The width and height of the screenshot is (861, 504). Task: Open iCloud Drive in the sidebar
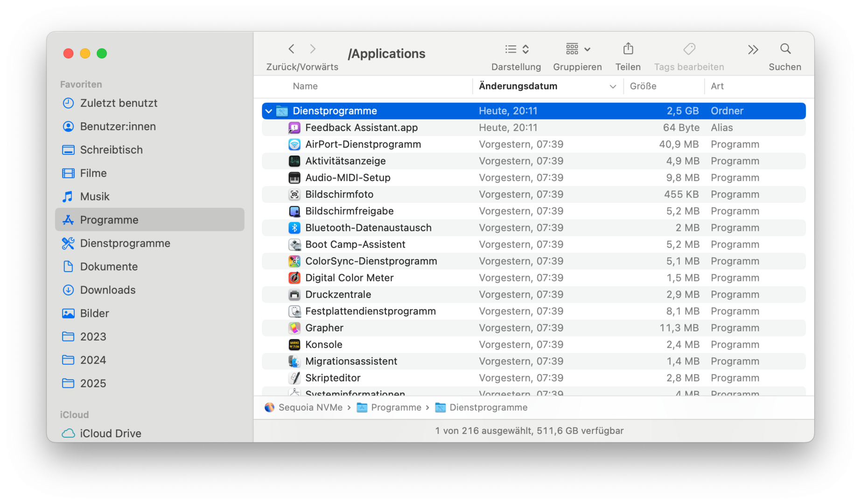[x=111, y=434]
